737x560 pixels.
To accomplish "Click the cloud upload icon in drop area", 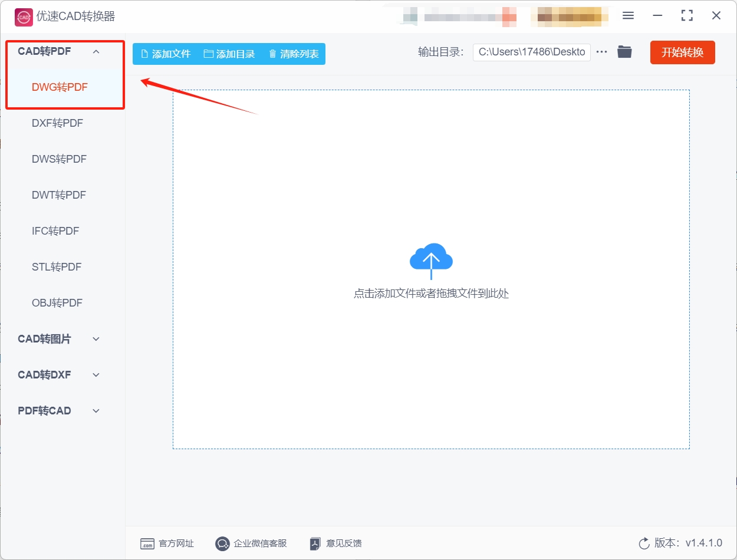I will [431, 258].
